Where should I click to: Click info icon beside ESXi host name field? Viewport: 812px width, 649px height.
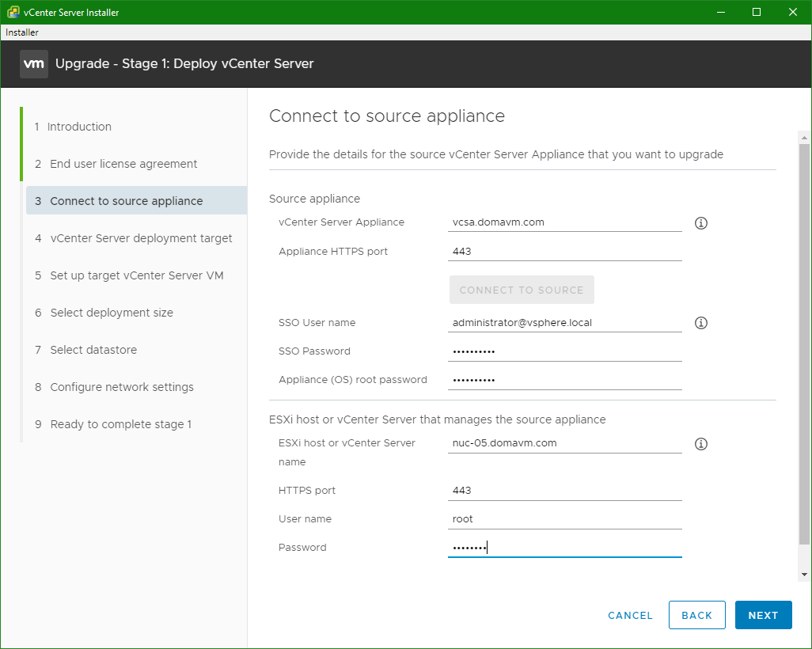700,444
